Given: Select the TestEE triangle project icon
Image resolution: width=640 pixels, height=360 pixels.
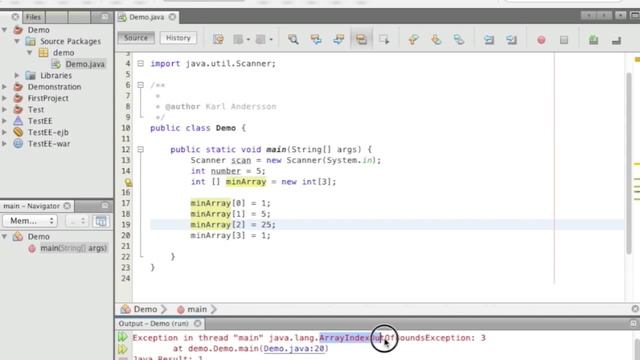Looking at the screenshot, I should click(x=18, y=121).
